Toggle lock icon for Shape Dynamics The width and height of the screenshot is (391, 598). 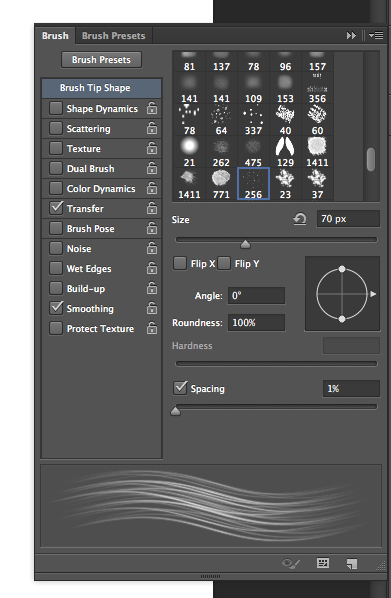pos(152,108)
